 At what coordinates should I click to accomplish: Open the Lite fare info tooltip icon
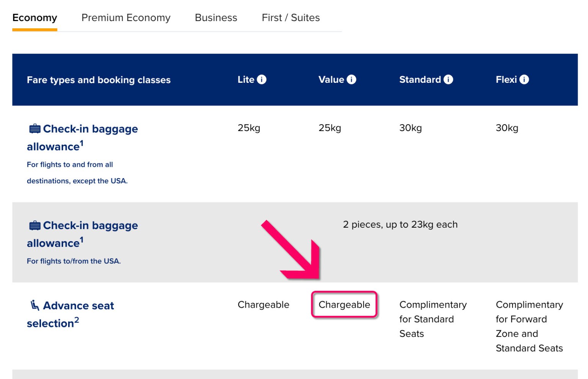tap(262, 79)
